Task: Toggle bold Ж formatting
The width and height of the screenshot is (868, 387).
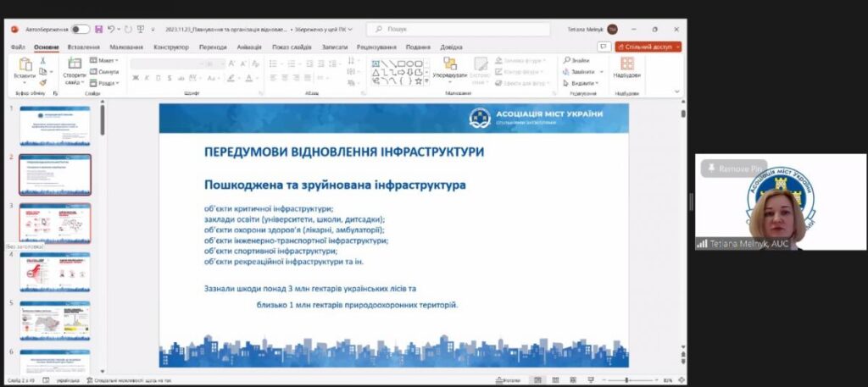Action: click(136, 79)
